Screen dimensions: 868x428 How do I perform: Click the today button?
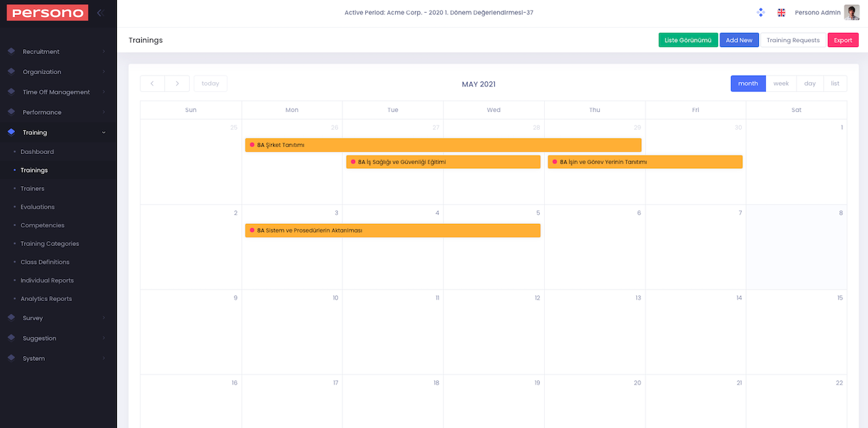click(210, 83)
